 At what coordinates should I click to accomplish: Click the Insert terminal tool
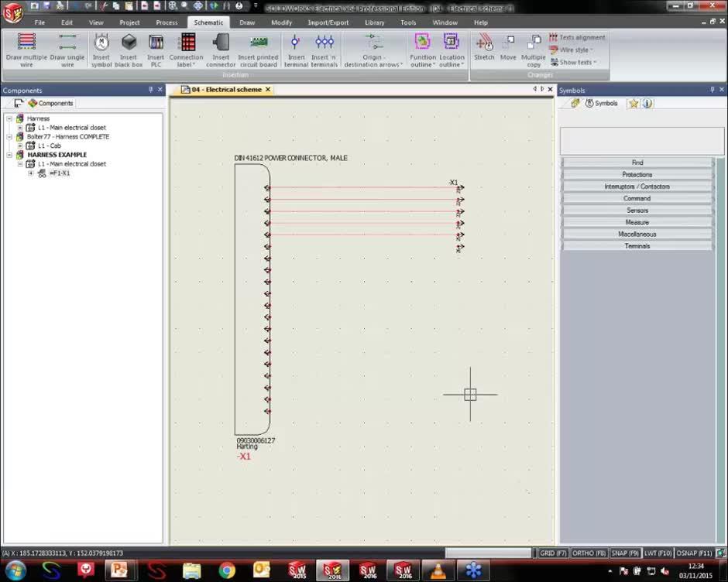click(296, 49)
